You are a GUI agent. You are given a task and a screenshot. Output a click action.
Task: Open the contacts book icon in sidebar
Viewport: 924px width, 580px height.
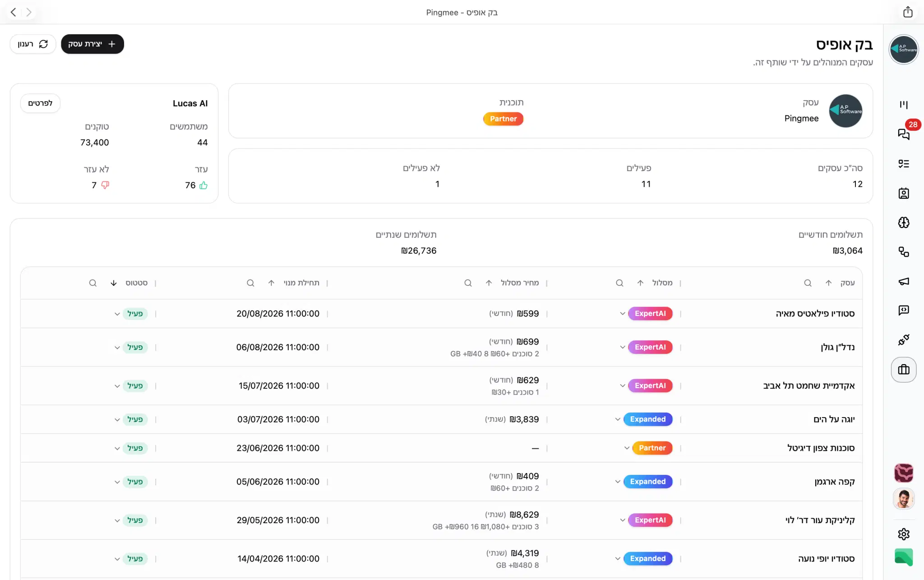(x=904, y=193)
